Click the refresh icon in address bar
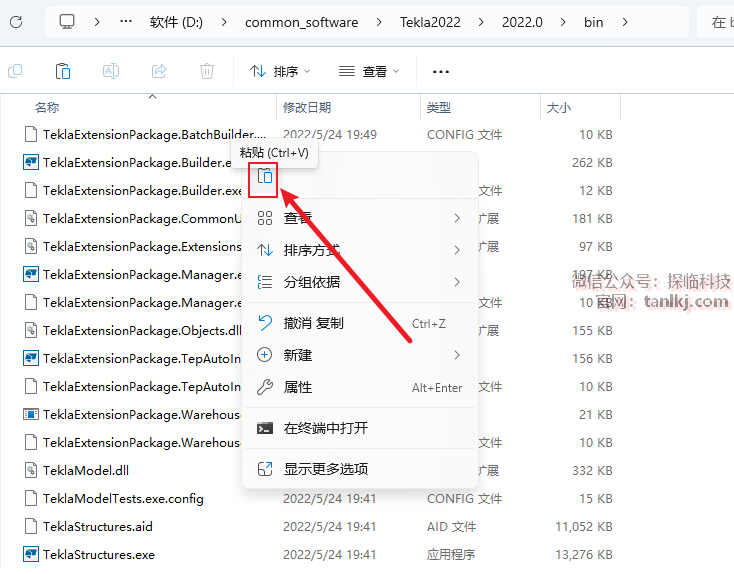Screen dimensions: 734x574 coord(16,22)
